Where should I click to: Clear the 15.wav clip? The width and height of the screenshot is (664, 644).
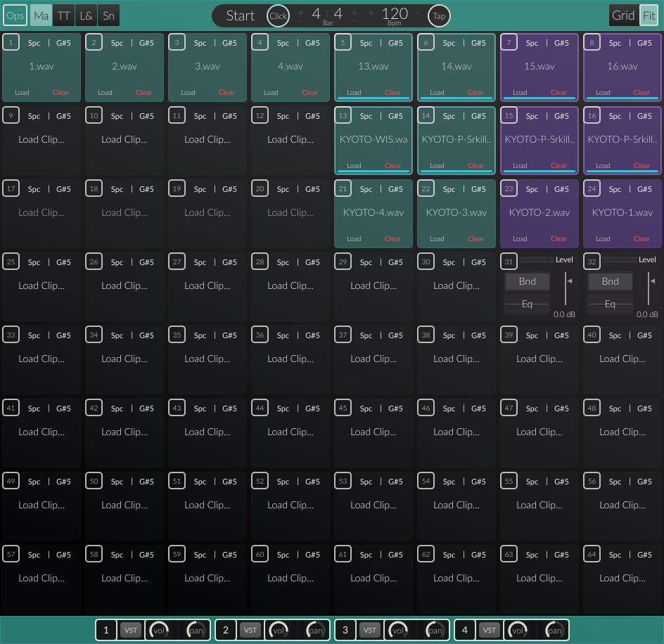click(x=558, y=92)
